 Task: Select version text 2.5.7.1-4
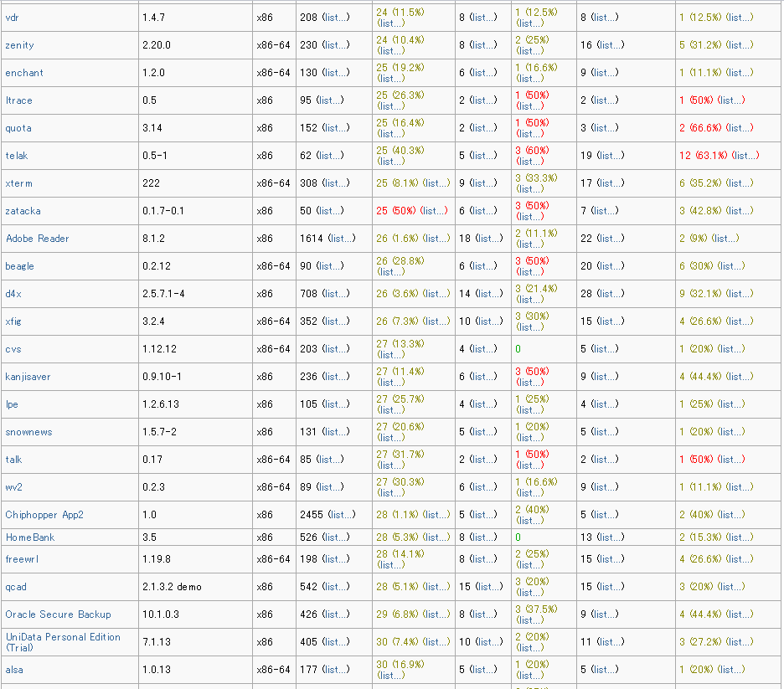(163, 294)
